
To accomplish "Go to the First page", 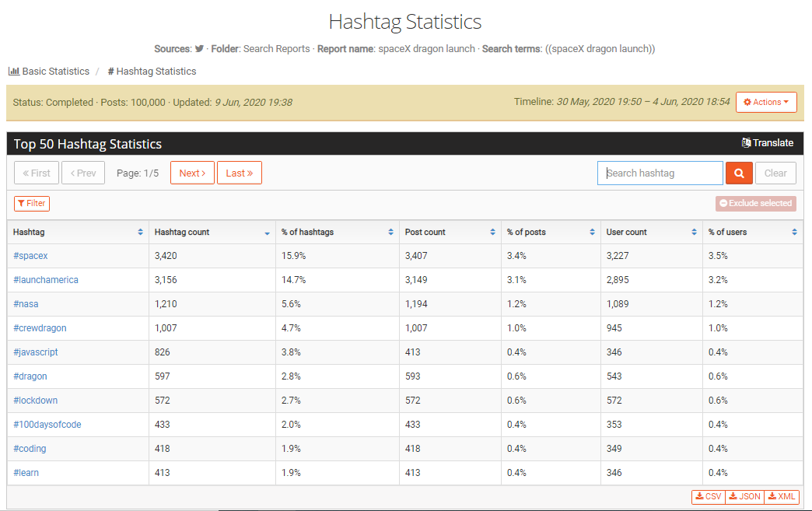I will click(x=37, y=173).
